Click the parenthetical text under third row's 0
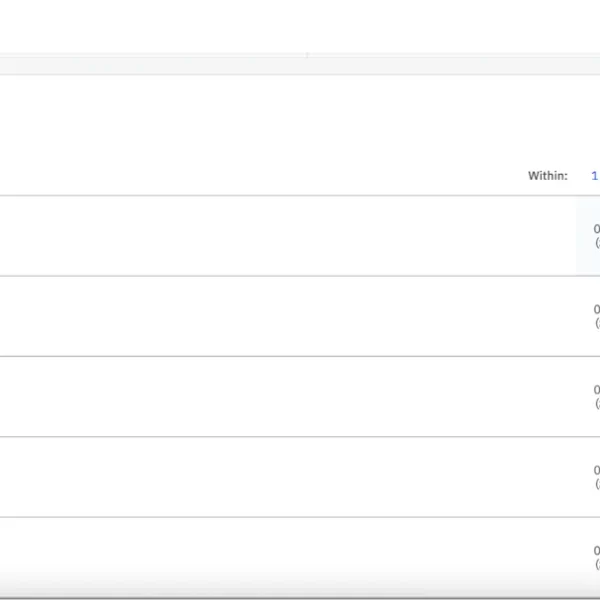Screen dimensions: 600x600 (597, 403)
